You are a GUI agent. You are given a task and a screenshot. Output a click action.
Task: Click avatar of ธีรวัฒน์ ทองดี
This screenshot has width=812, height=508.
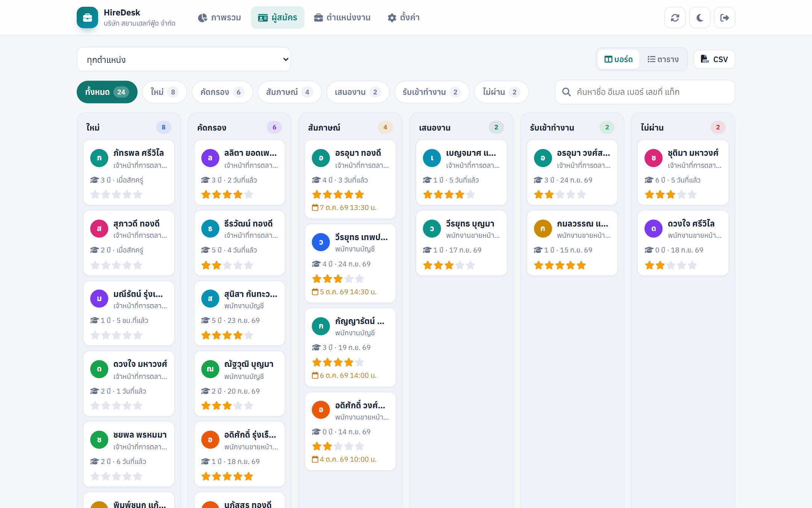coord(210,228)
